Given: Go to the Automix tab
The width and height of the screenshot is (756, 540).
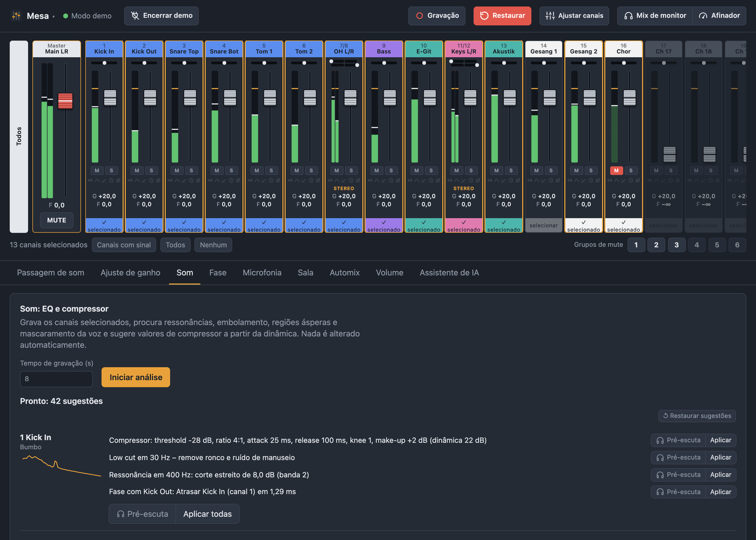Looking at the screenshot, I should (x=344, y=273).
